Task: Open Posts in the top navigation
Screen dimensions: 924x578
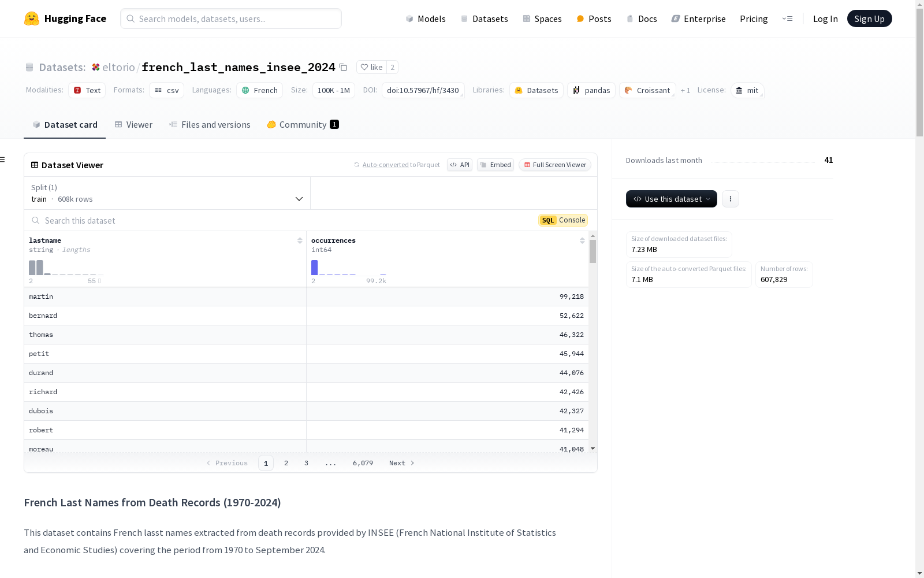Action: click(x=594, y=18)
